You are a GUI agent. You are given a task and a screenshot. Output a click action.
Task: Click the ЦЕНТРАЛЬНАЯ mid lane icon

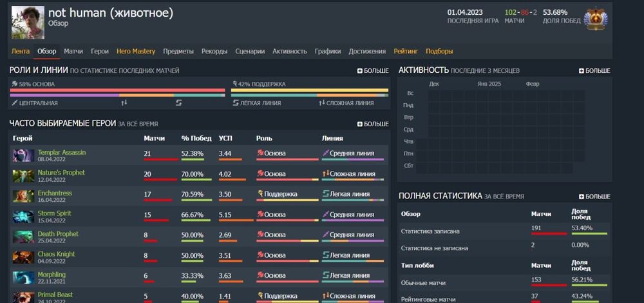click(x=15, y=103)
